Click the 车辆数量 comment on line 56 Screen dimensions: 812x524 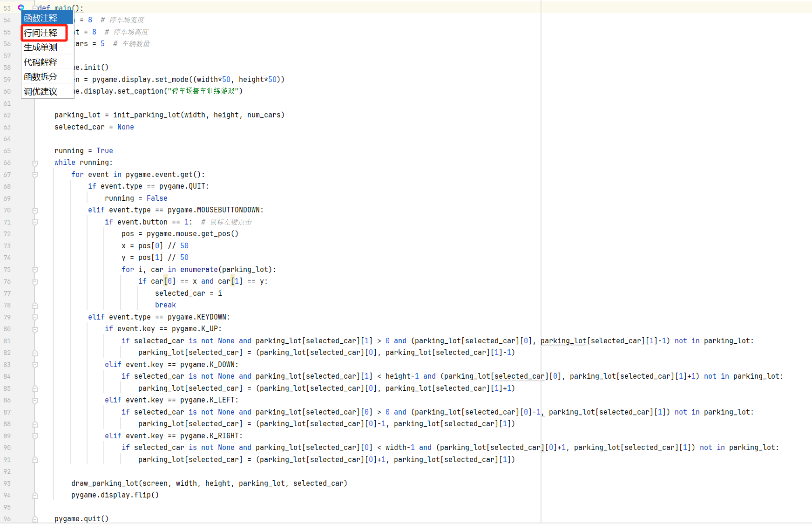132,44
